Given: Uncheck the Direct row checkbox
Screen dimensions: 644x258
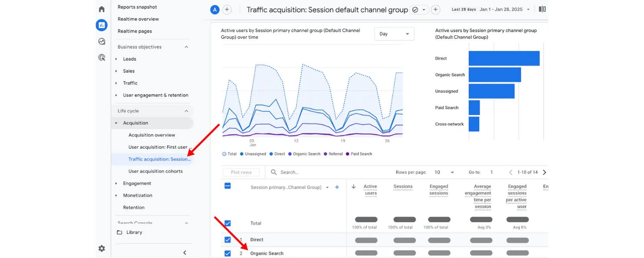Looking at the screenshot, I should (x=227, y=240).
